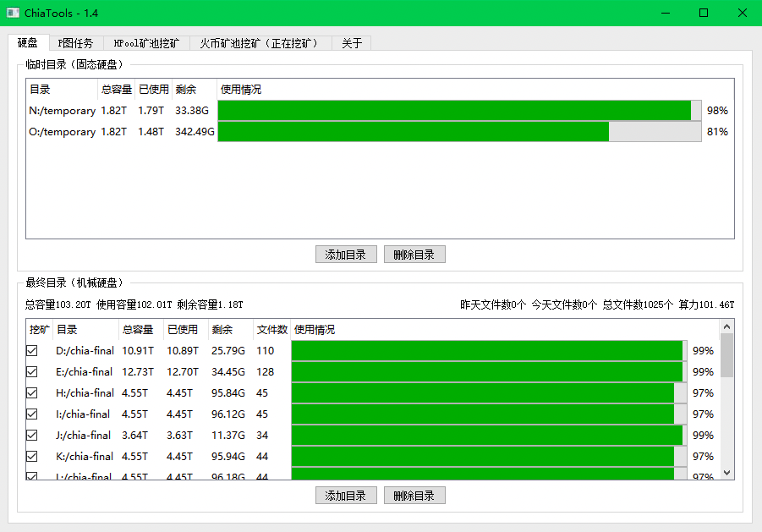Click the ChiaTools app icon in title bar
This screenshot has height=532, width=762.
pyautogui.click(x=14, y=14)
